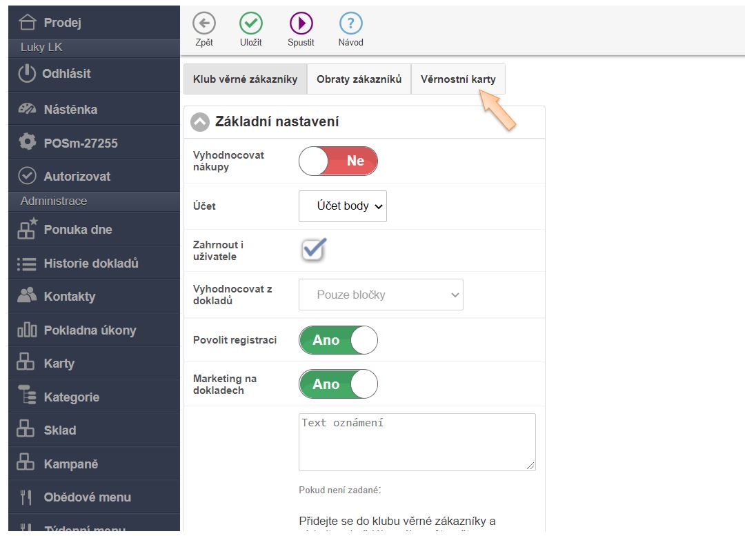Screen dimensions: 756x536
Task: Uncheck the Zahrnout i uživatele checkbox
Action: [313, 250]
